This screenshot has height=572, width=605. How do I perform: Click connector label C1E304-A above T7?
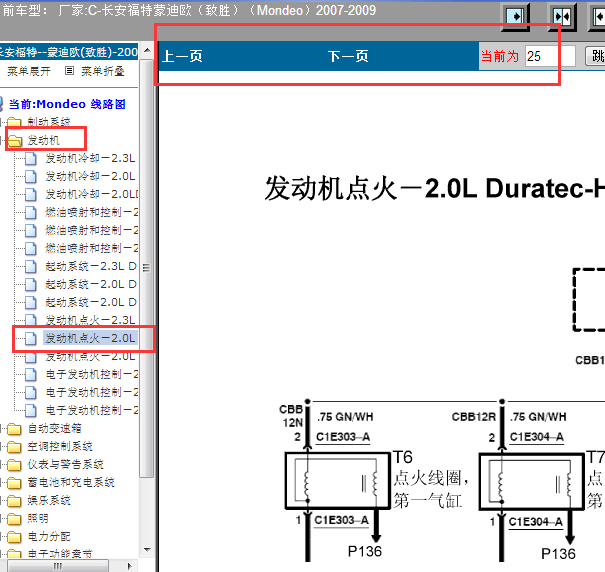[537, 437]
